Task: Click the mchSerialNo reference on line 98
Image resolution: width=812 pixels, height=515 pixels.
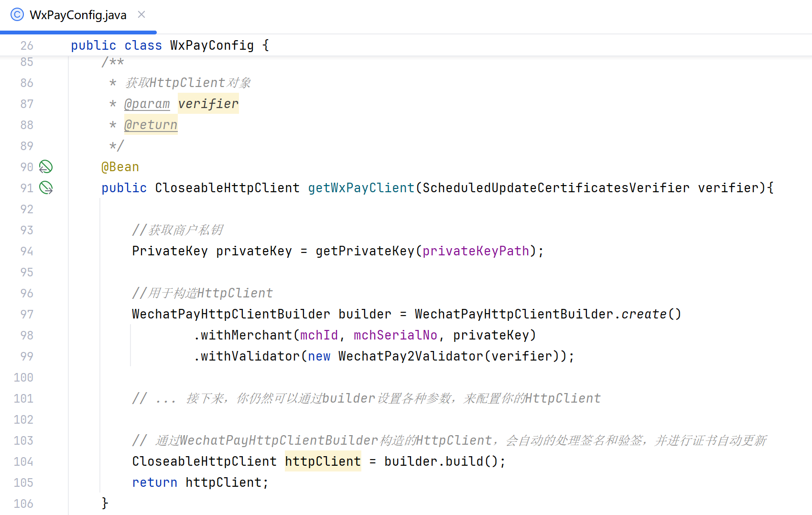Action: 395,335
